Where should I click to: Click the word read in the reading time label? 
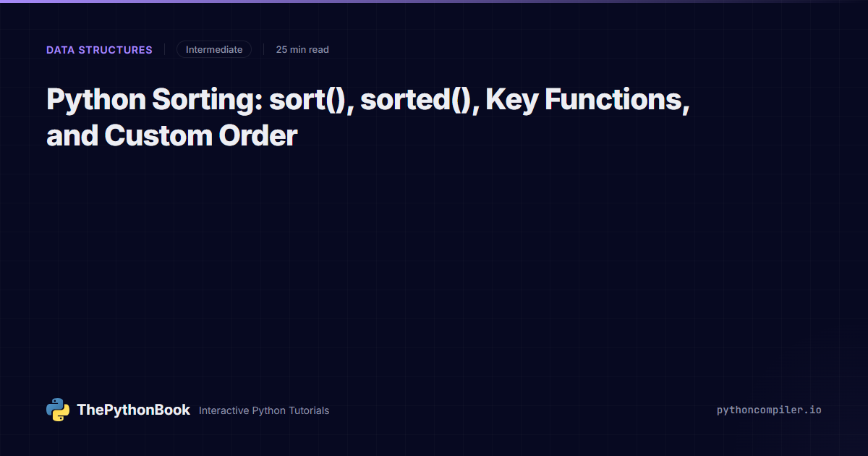click(x=319, y=50)
